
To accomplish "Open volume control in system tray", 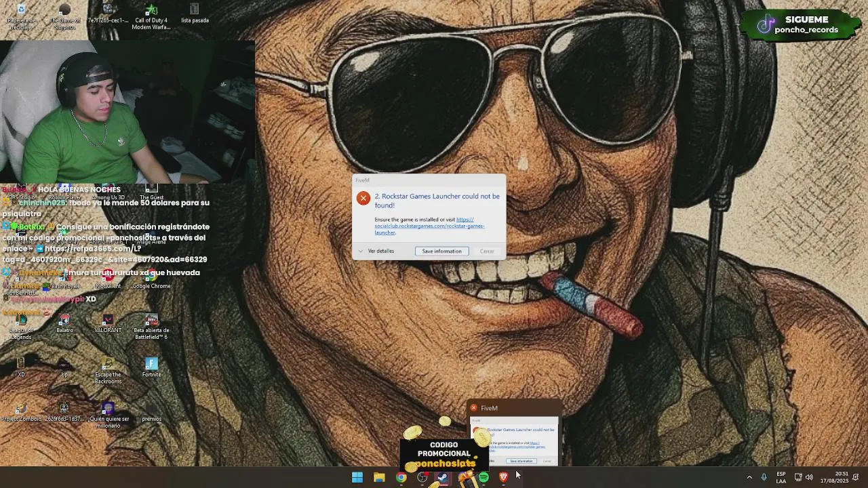I will [809, 477].
